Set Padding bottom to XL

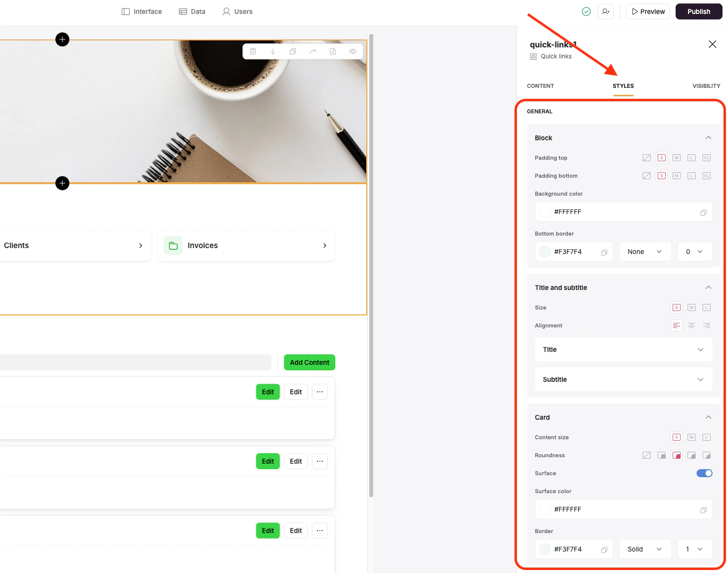click(x=707, y=176)
